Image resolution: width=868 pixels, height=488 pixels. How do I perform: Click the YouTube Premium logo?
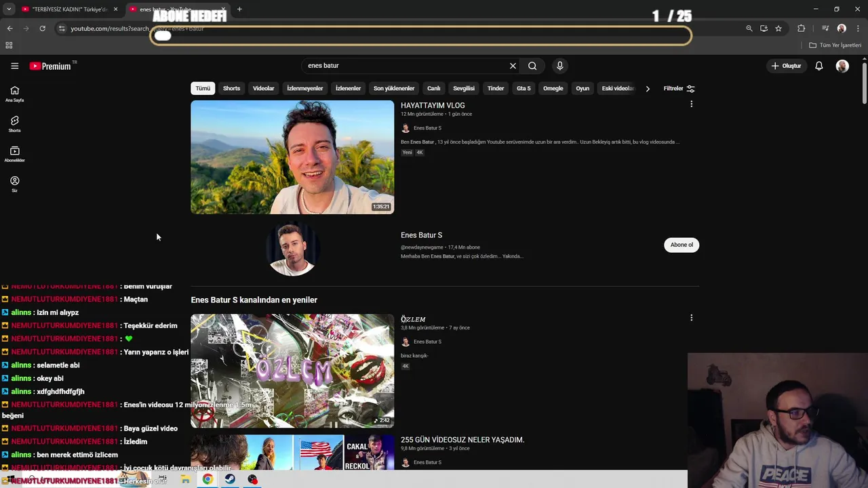(x=50, y=66)
